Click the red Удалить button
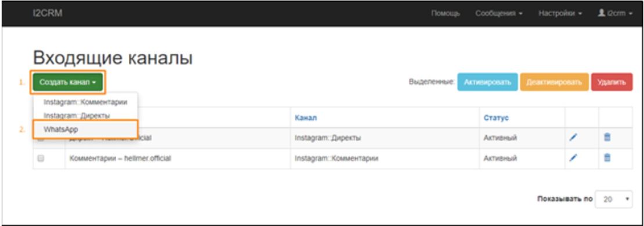 (x=612, y=82)
